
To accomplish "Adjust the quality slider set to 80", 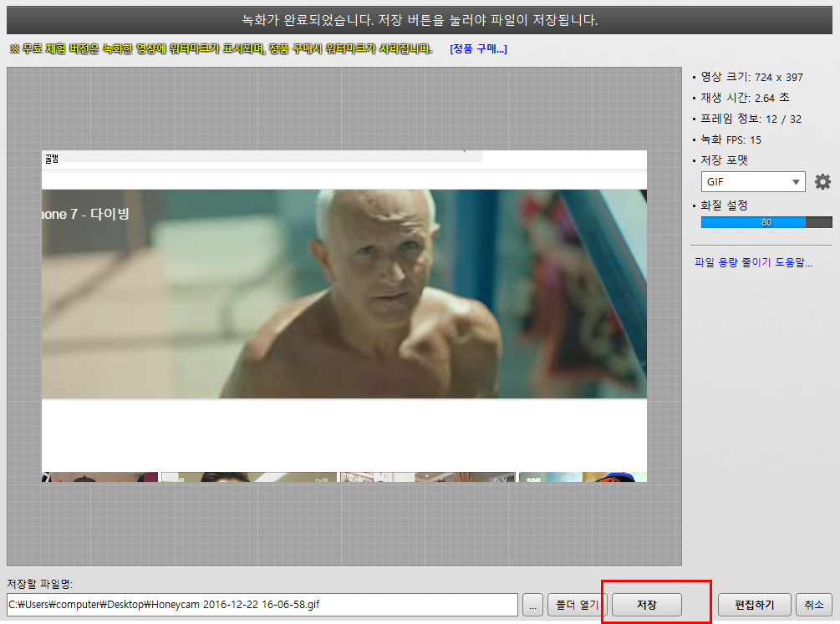I will click(766, 222).
